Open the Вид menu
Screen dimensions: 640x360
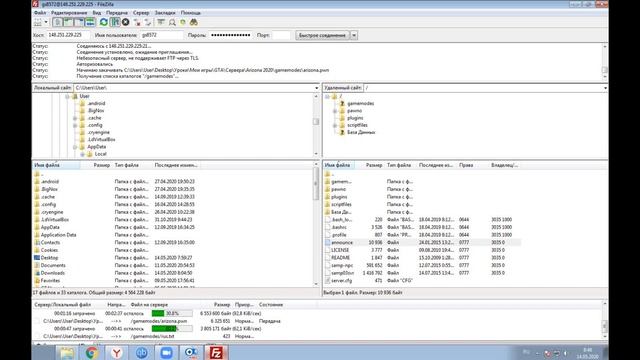[x=97, y=13]
